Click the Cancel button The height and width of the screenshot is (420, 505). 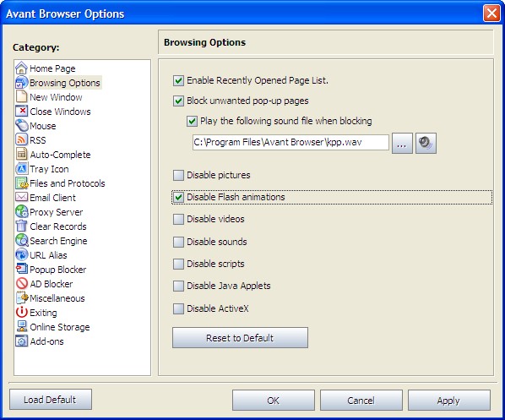point(361,400)
